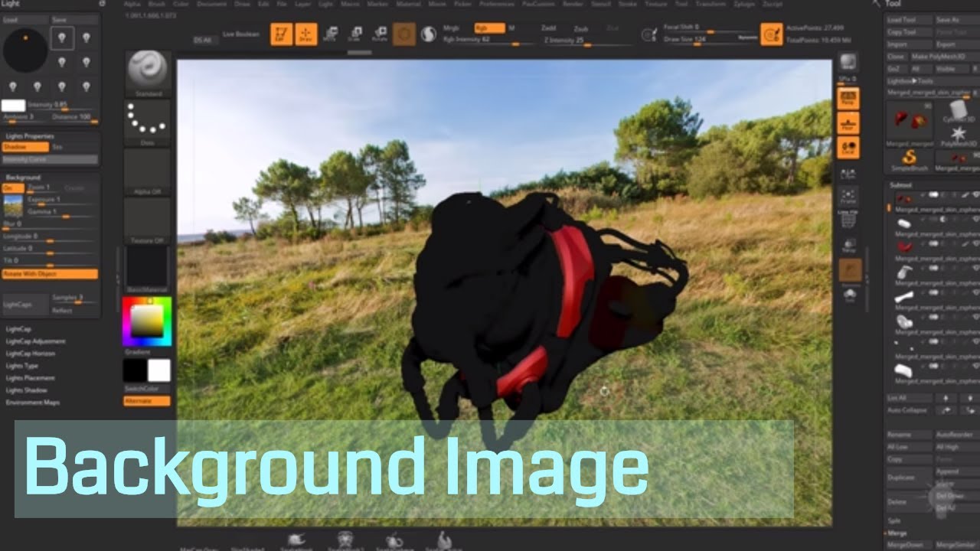
Task: Adjust the Longitude slider
Action: click(51, 239)
